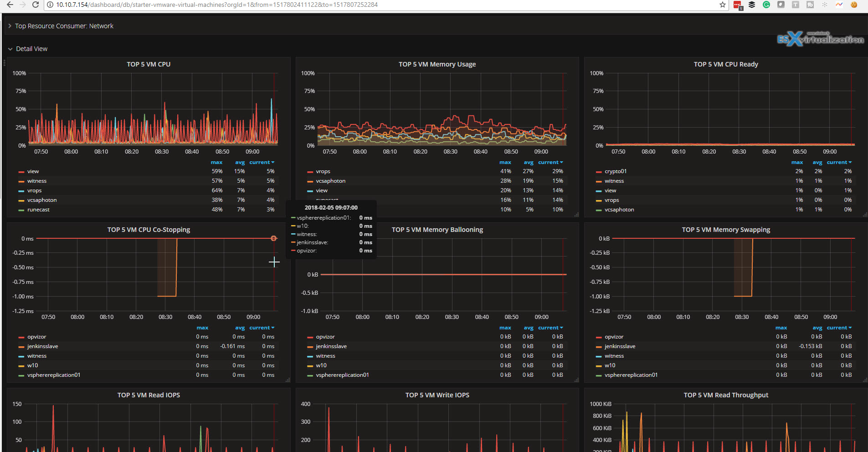Click the red color line next to 'vrops' in Memory Usage
This screenshot has height=452, width=868.
[x=310, y=172]
